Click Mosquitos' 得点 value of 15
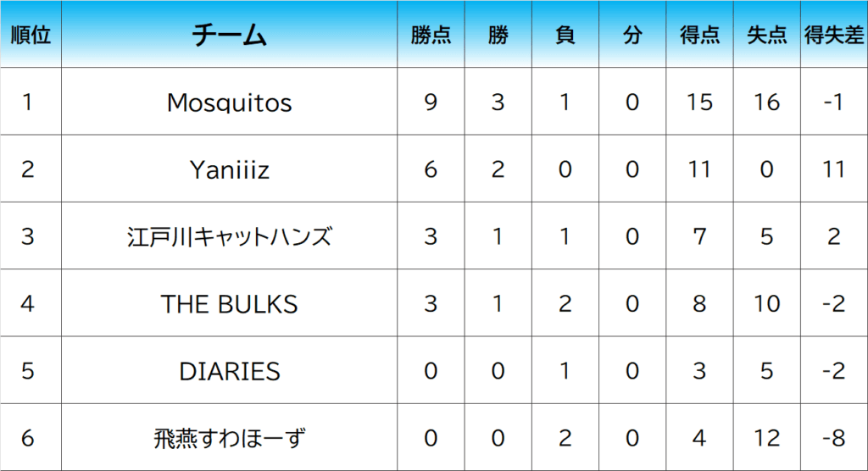868x471 pixels. click(699, 103)
